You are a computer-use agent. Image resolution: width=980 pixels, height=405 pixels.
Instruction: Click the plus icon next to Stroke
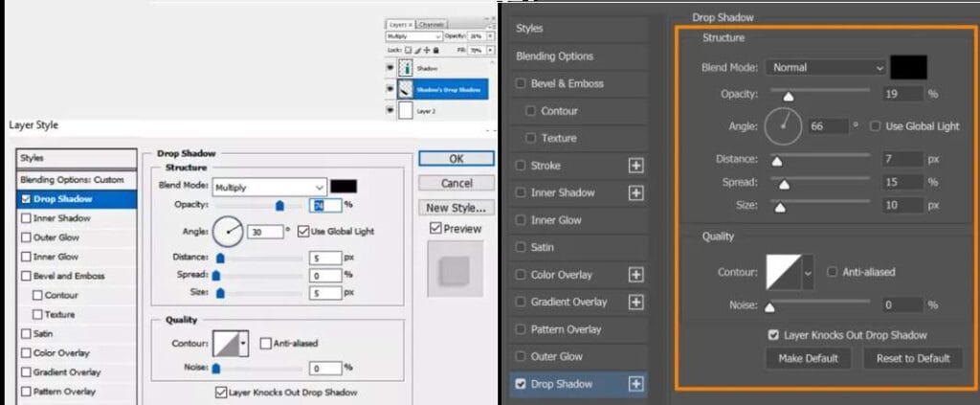pos(635,166)
